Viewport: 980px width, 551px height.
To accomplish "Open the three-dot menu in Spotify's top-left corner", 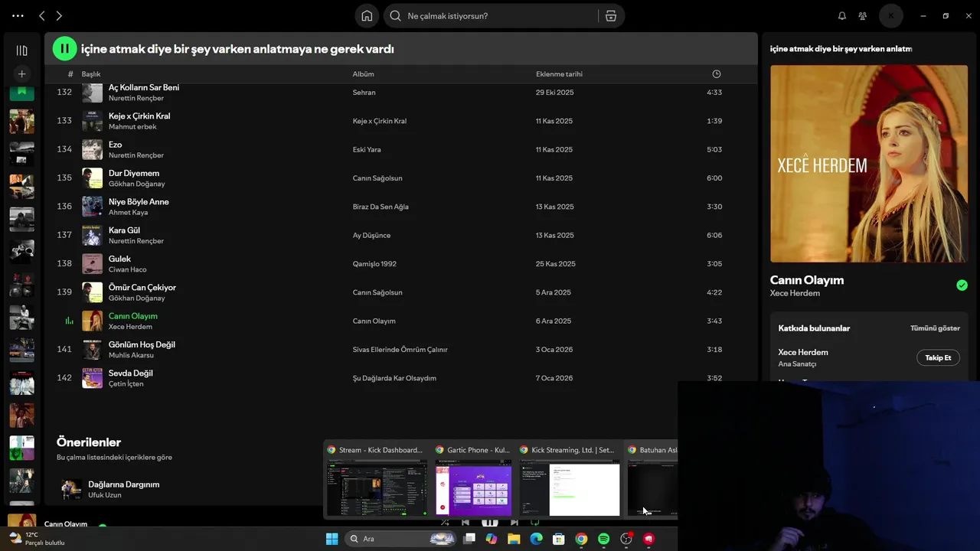I will [18, 15].
